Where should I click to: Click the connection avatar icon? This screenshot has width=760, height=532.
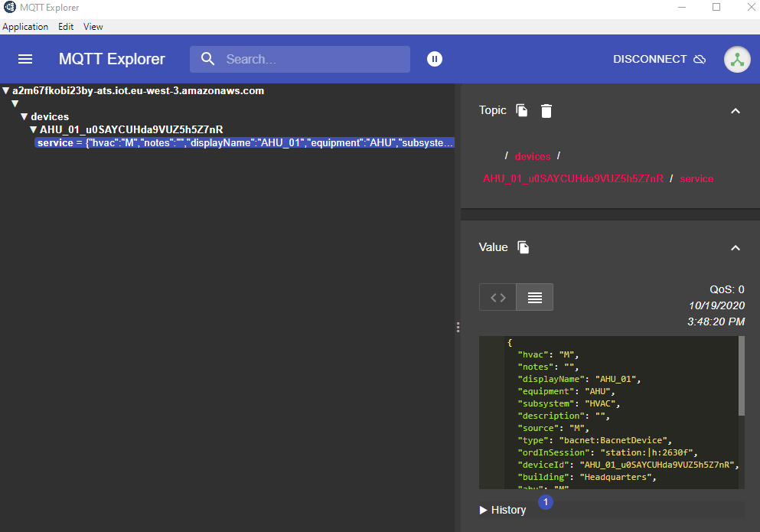[x=736, y=60]
